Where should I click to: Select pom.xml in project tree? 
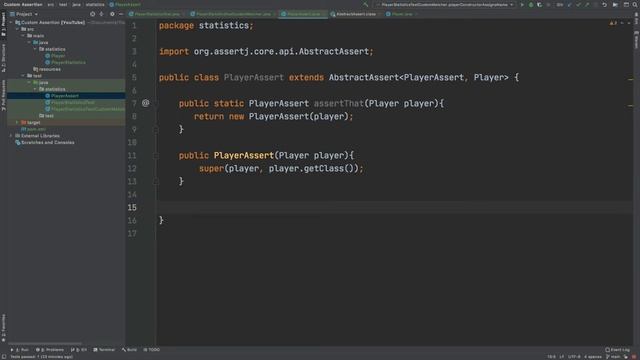pos(33,129)
